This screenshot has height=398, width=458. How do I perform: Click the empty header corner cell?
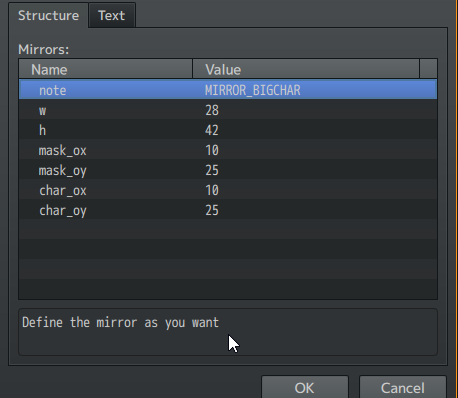coord(428,69)
